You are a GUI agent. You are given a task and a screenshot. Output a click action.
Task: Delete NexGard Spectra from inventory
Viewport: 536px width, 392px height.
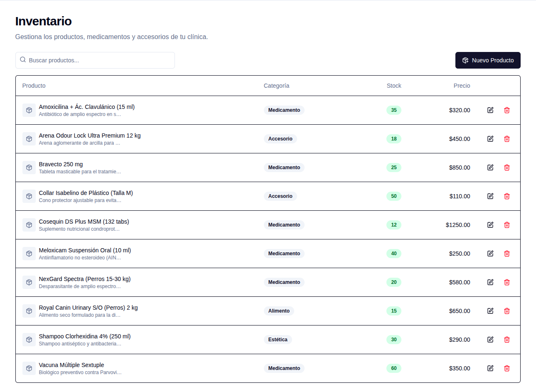tap(507, 282)
